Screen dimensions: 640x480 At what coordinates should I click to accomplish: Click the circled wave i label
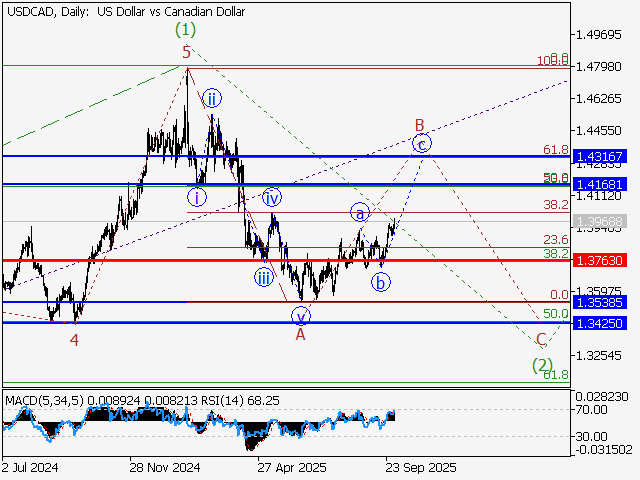(x=198, y=197)
